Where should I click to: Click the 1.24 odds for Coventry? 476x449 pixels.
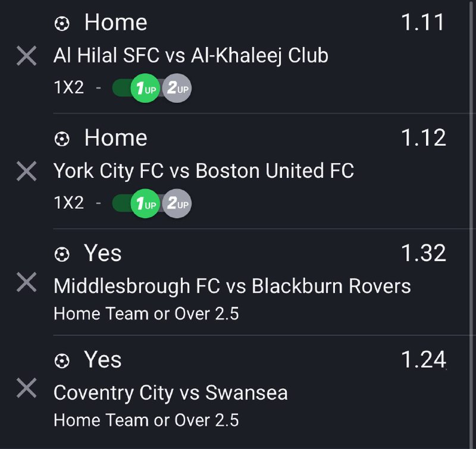click(423, 360)
